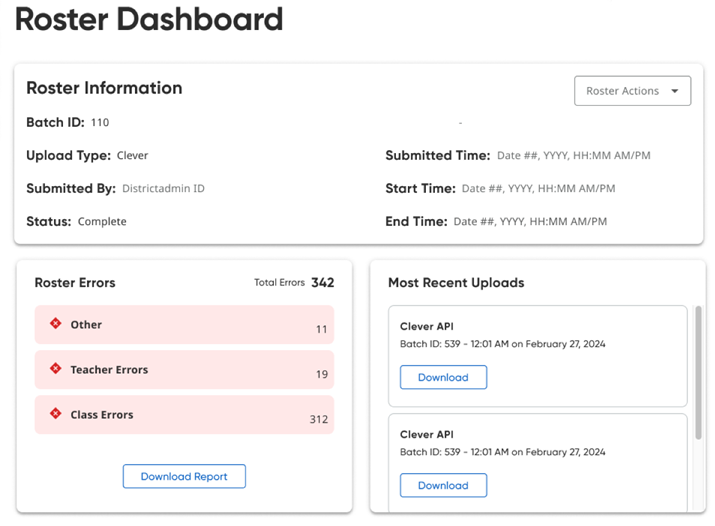The image size is (715, 526).
Task: Open the Other errors row
Action: pyautogui.click(x=184, y=325)
